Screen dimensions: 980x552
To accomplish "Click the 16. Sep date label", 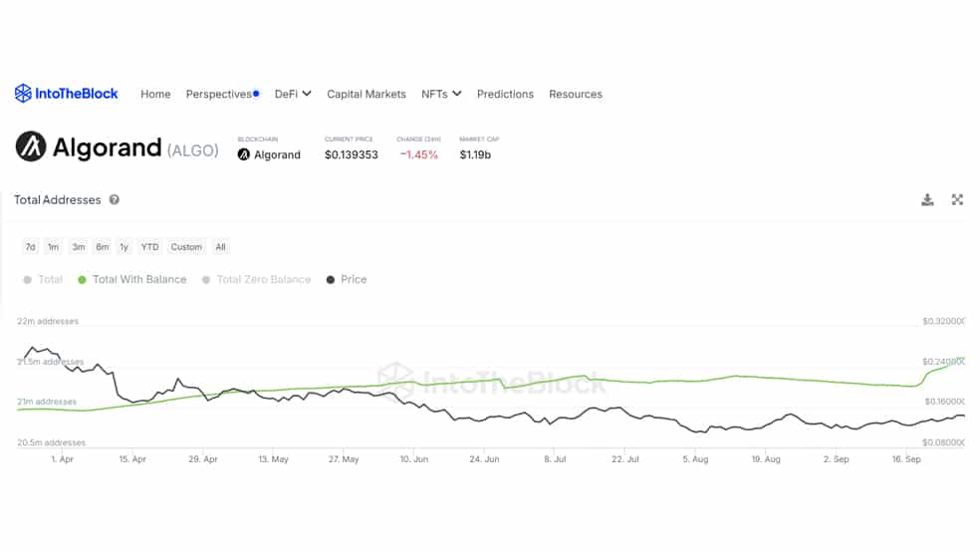I will 906,459.
